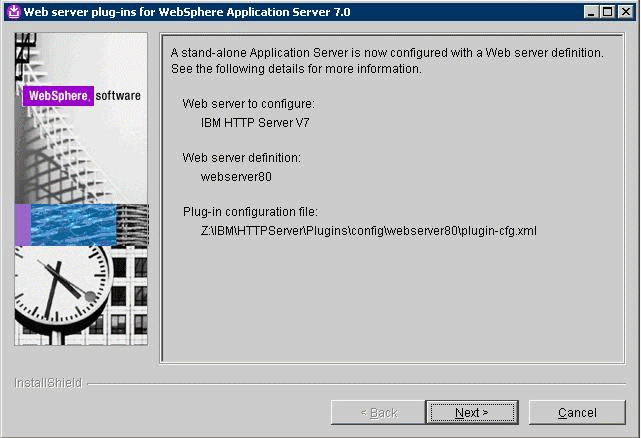Viewport: 641px width, 438px height.
Task: Click the 'Plug-in configuration file:' label
Action: tap(250, 212)
